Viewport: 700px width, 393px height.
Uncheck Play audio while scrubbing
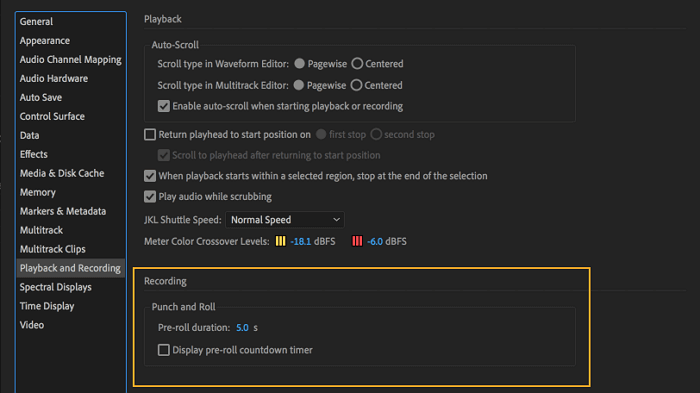pos(150,196)
